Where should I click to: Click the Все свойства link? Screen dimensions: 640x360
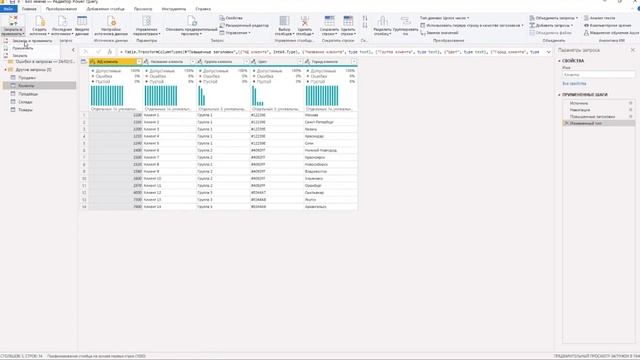(574, 84)
